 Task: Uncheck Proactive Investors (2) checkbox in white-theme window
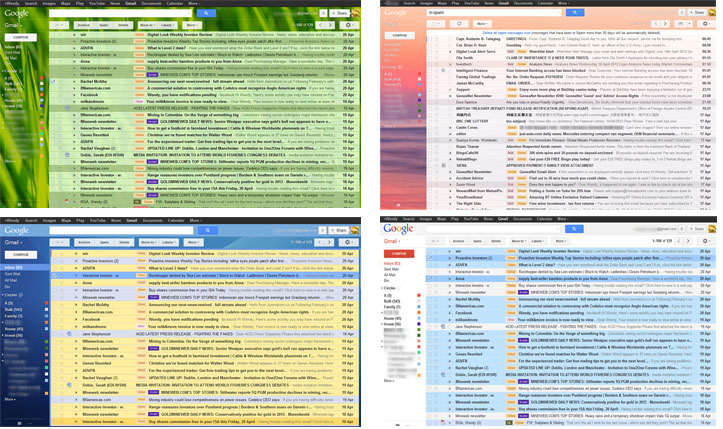coord(430,258)
